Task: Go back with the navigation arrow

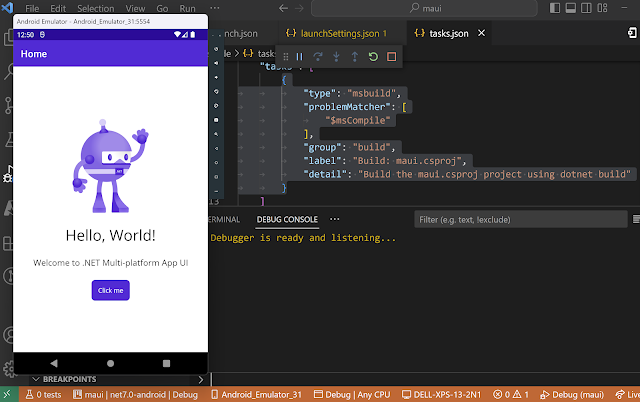Action: point(284,8)
